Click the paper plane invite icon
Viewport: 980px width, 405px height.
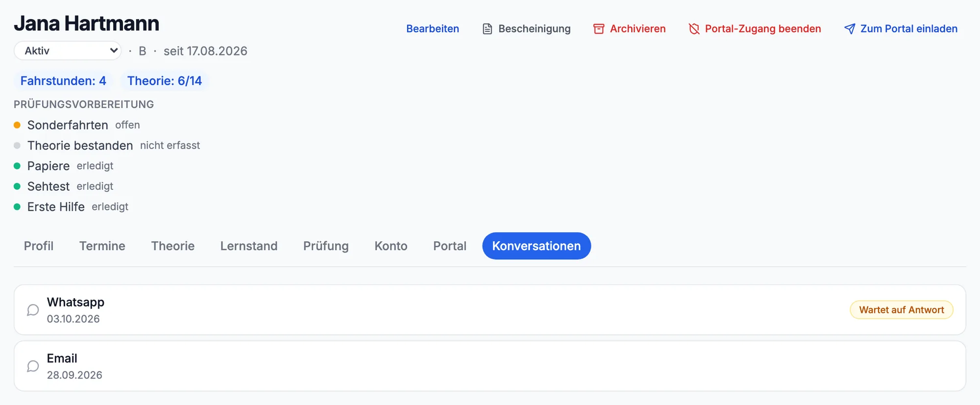[850, 29]
